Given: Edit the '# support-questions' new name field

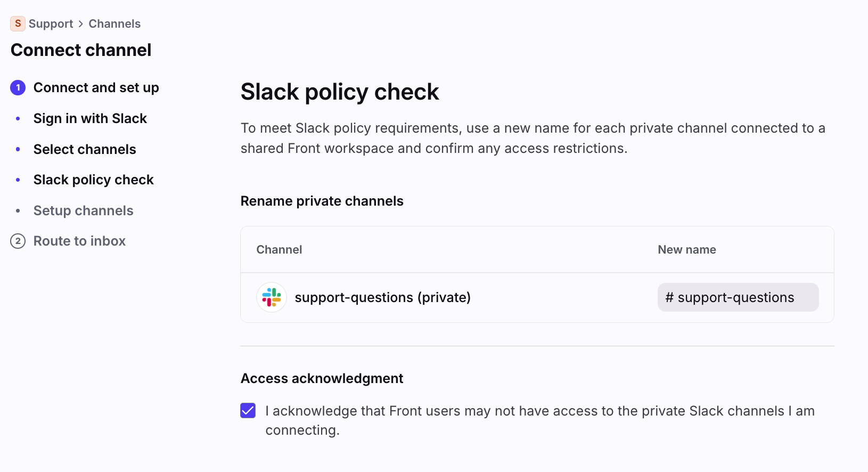Looking at the screenshot, I should (x=738, y=297).
